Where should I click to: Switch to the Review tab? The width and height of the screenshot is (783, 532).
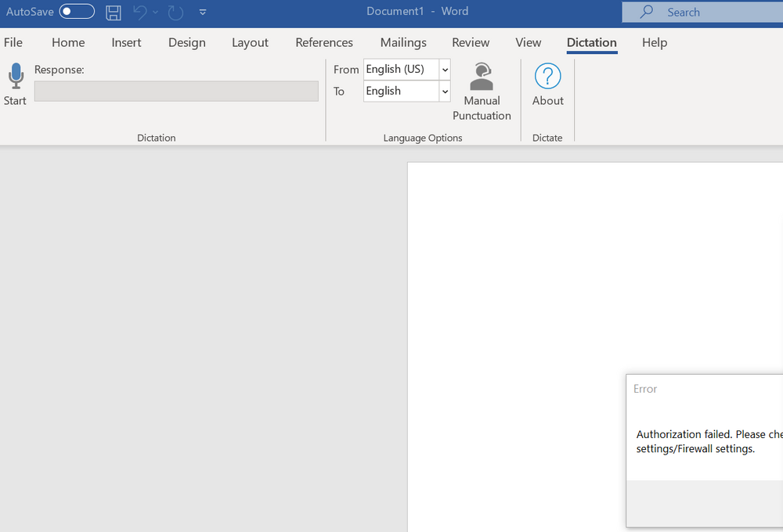(471, 42)
